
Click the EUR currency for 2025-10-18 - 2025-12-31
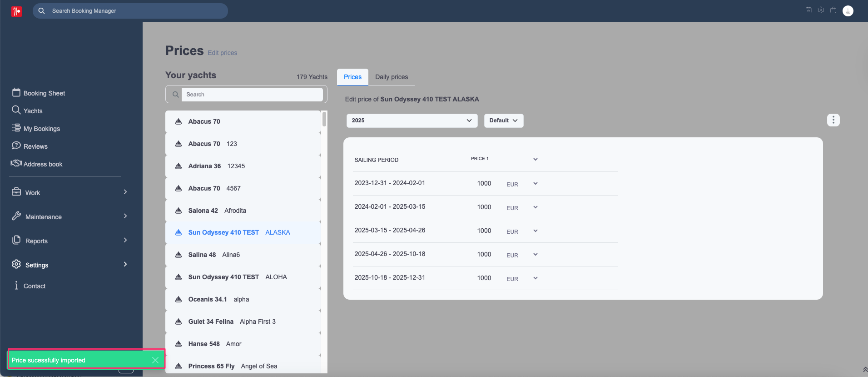click(512, 279)
